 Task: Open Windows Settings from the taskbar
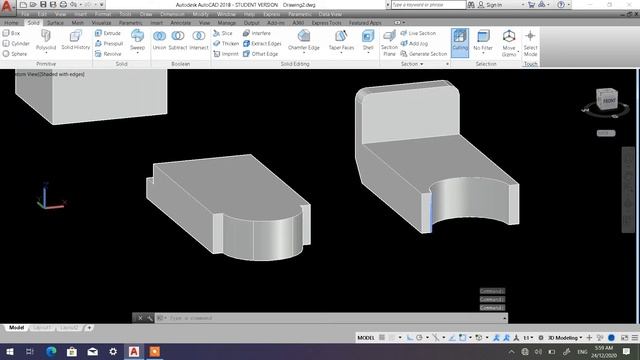point(113,351)
